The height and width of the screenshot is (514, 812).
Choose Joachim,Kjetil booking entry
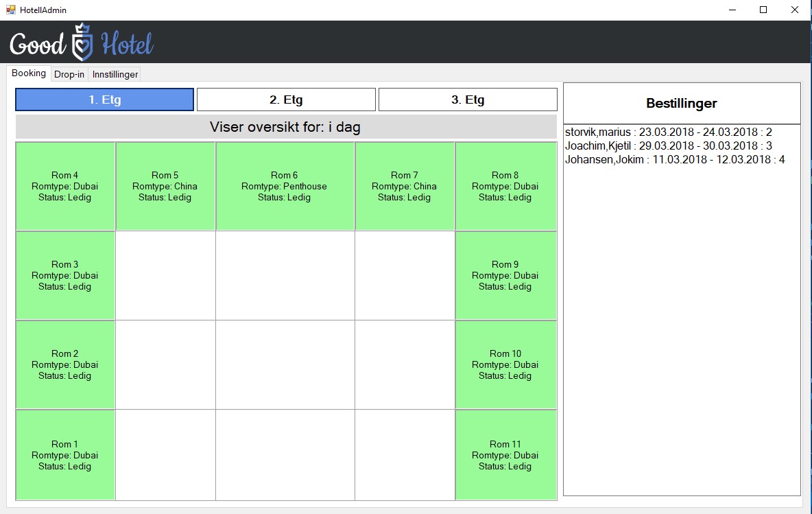coord(668,145)
